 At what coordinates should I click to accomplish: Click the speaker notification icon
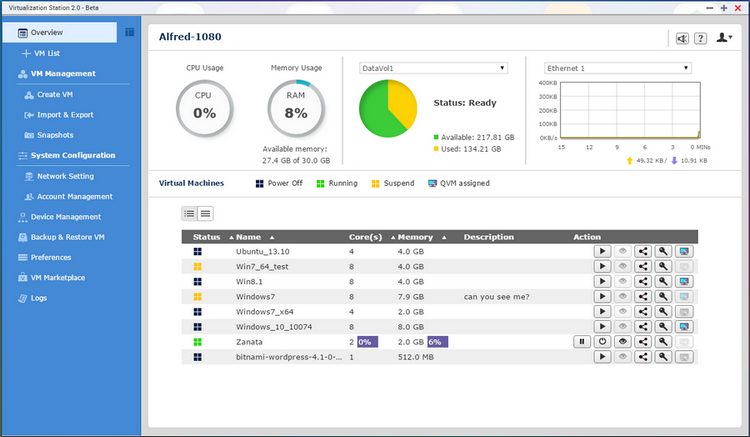(x=682, y=39)
